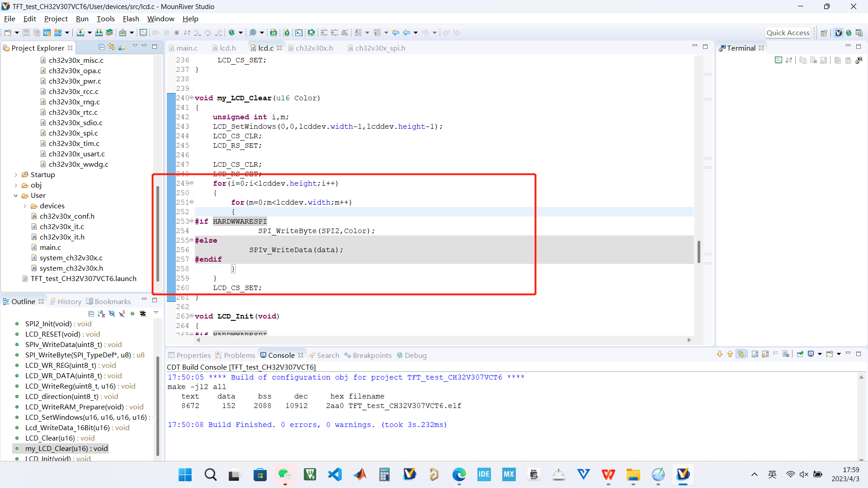Screen dimensions: 868x488
Task: Open the Flash menu
Action: (131, 19)
